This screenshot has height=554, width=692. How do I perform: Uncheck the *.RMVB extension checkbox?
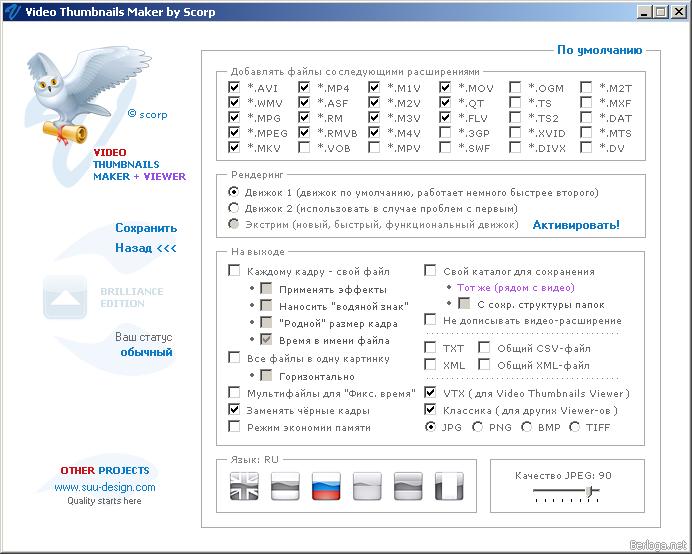pos(304,132)
